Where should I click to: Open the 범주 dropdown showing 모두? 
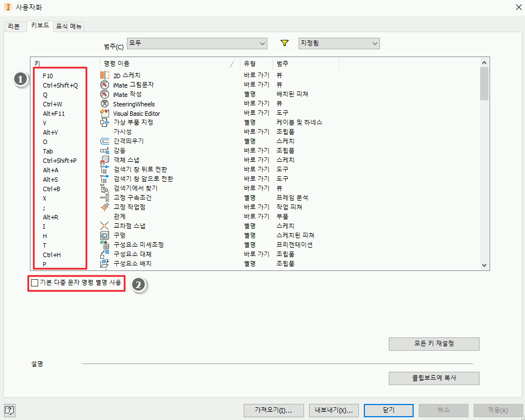(197, 43)
